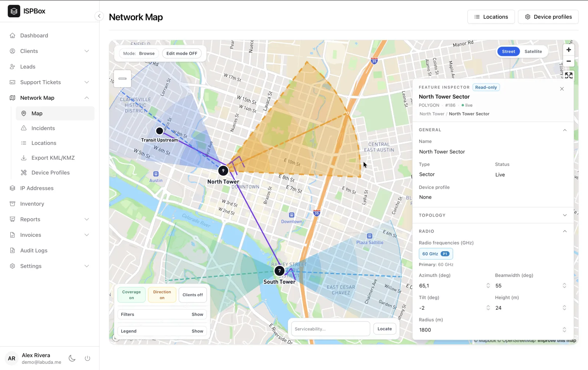Click the IP Addresses layers icon
This screenshot has width=588, height=370.
coord(12,188)
